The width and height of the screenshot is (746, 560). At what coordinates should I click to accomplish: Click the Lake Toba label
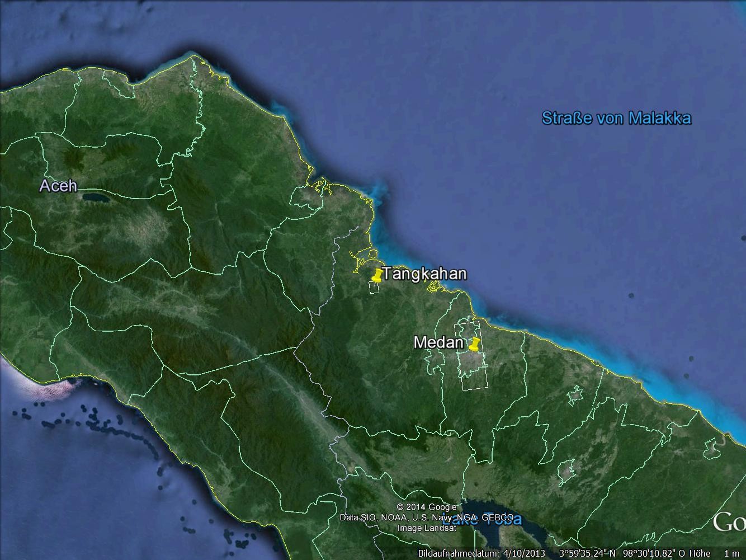[482, 519]
